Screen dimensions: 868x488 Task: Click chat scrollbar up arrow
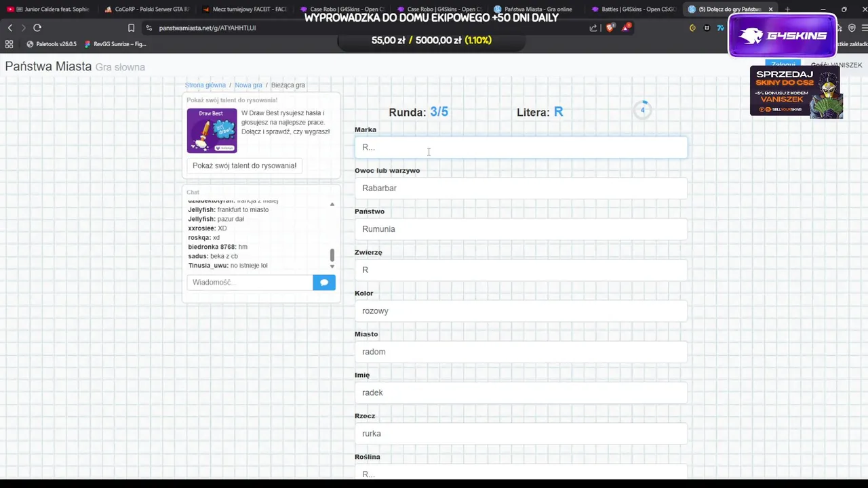pyautogui.click(x=332, y=204)
